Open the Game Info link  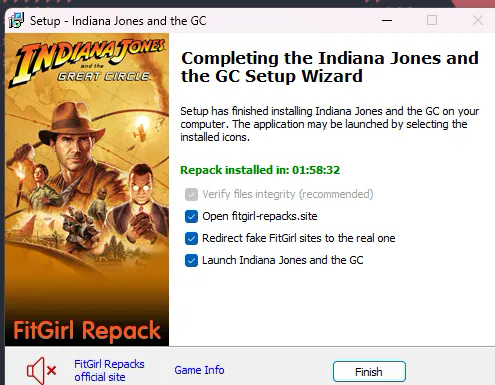(199, 370)
